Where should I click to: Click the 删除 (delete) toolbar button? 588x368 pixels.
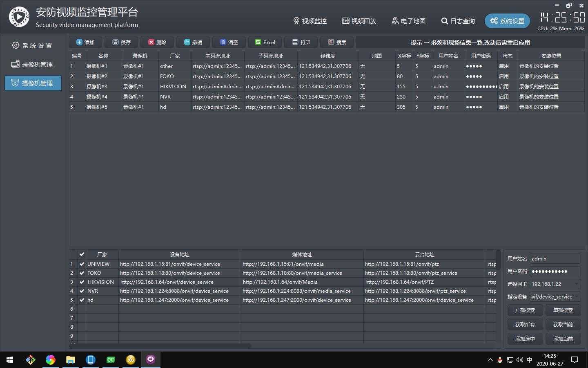tap(157, 42)
